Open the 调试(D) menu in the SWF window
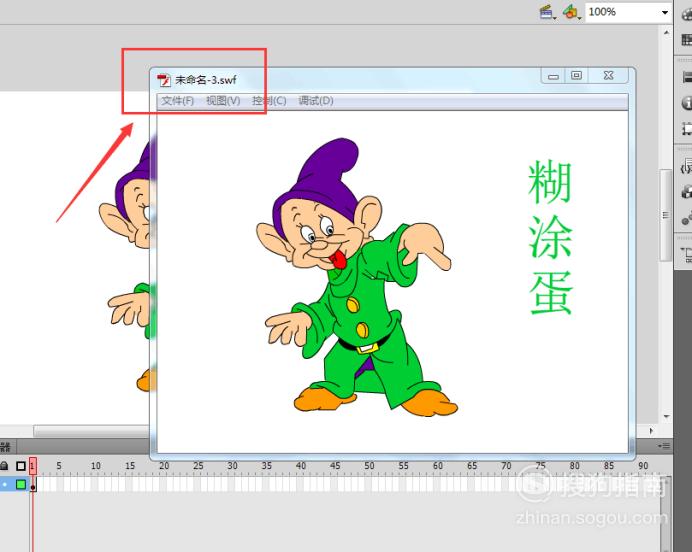The width and height of the screenshot is (692, 552). click(316, 101)
